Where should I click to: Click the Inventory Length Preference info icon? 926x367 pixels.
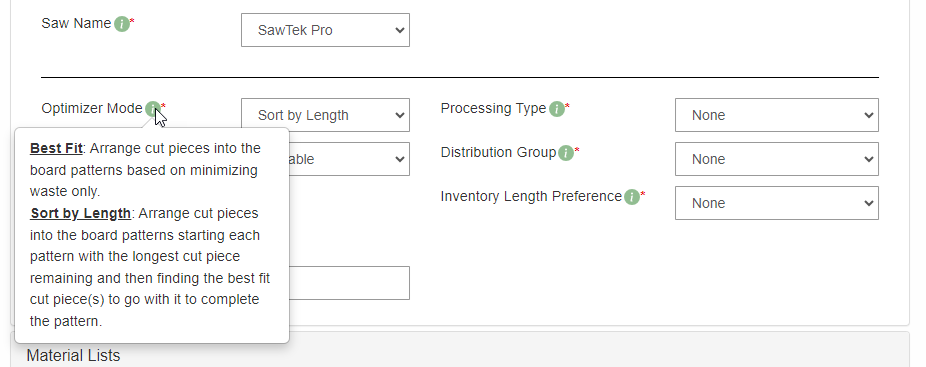click(632, 197)
